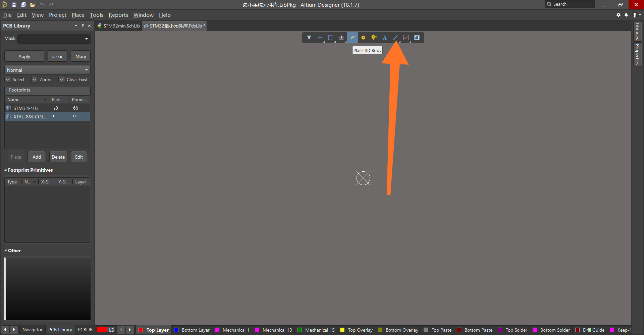Sort primitives by N.. column header
The width and height of the screenshot is (644, 335).
pos(30,182)
